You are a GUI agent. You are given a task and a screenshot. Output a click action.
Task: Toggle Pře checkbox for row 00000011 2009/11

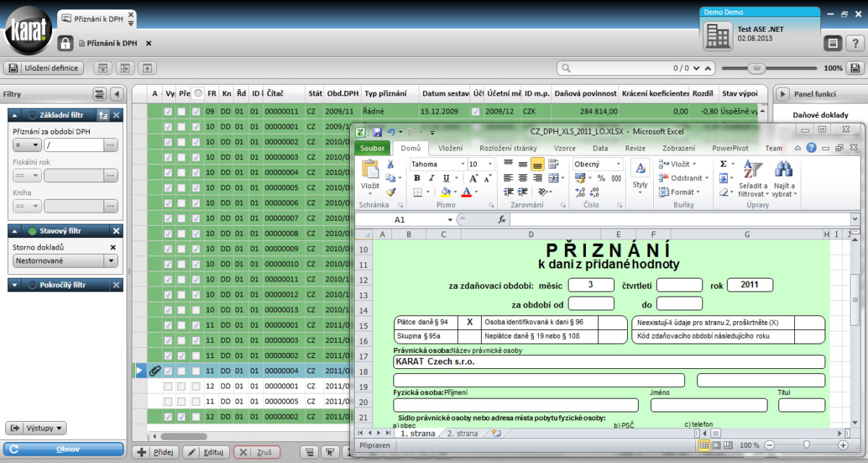182,112
